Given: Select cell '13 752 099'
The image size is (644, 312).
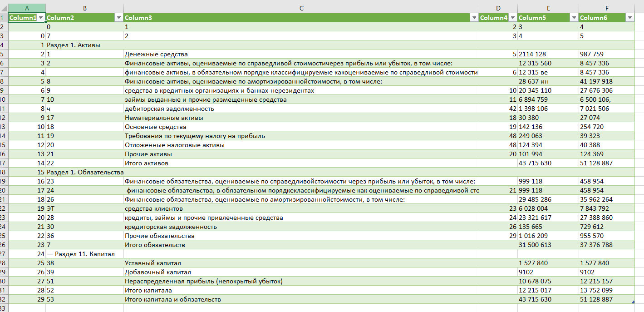Looking at the screenshot, I should 607,290.
